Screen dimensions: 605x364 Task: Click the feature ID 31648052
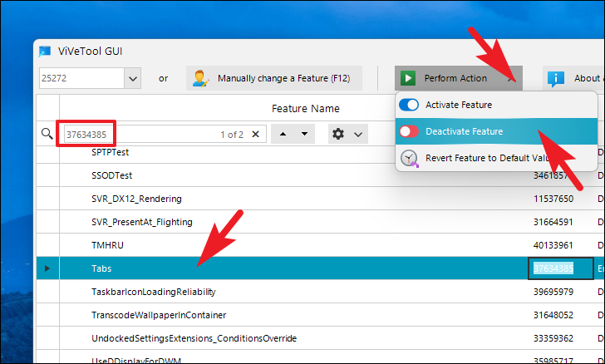(x=553, y=315)
